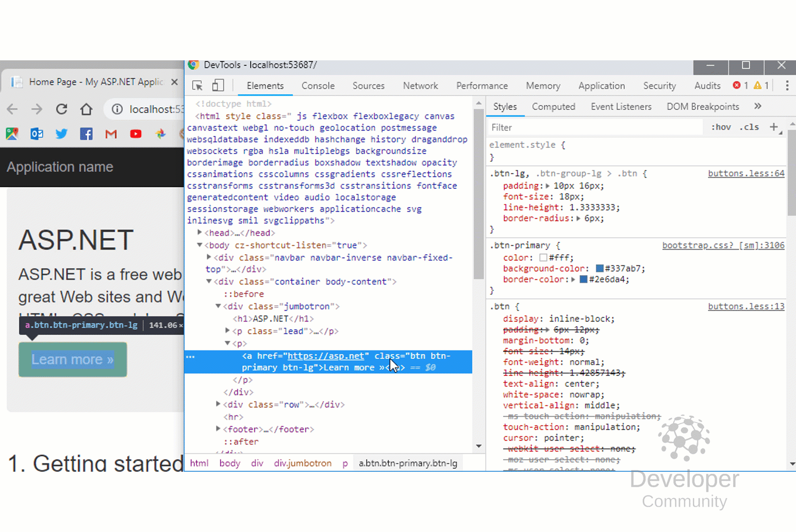The height and width of the screenshot is (532, 796).
Task: Add a new style rule with plus icon
Action: click(x=774, y=127)
